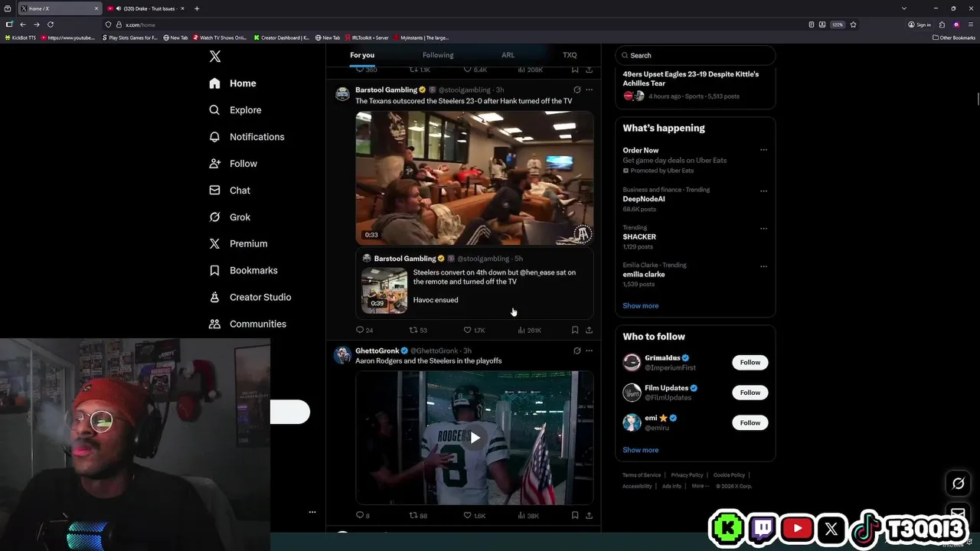This screenshot has height=551, width=980.
Task: Open Chat in the sidebar
Action: coord(230,191)
